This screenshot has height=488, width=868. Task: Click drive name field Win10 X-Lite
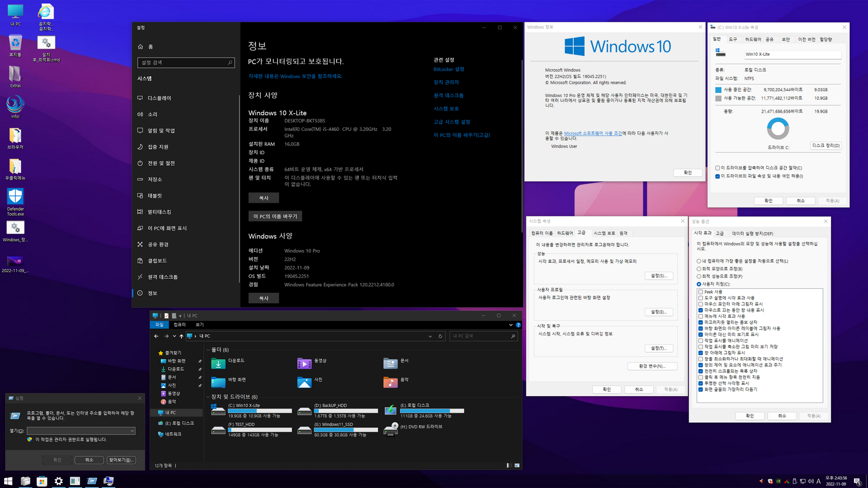coord(792,54)
